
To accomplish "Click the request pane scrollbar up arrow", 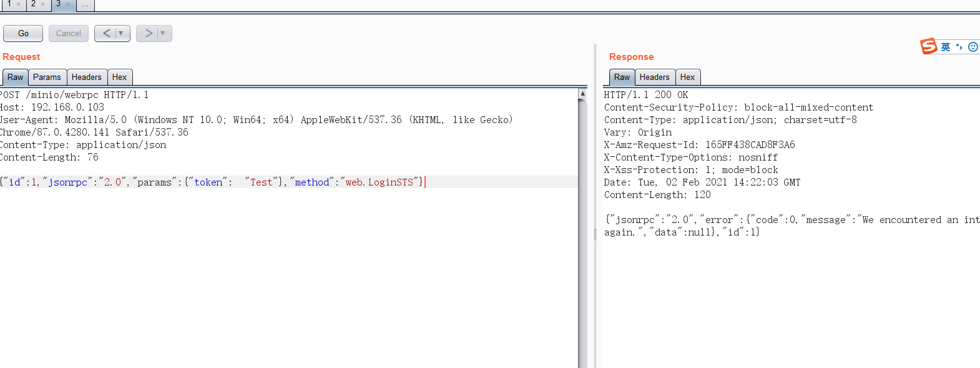I will (582, 94).
